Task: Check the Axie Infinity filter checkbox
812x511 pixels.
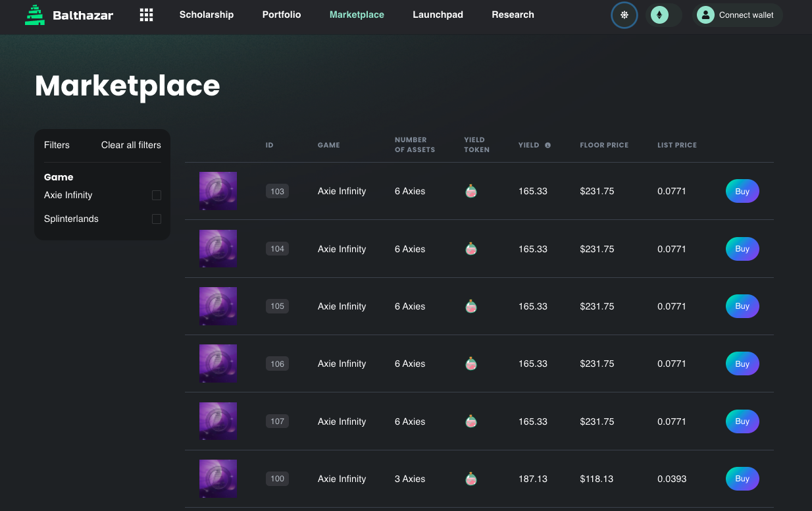Action: (x=157, y=195)
